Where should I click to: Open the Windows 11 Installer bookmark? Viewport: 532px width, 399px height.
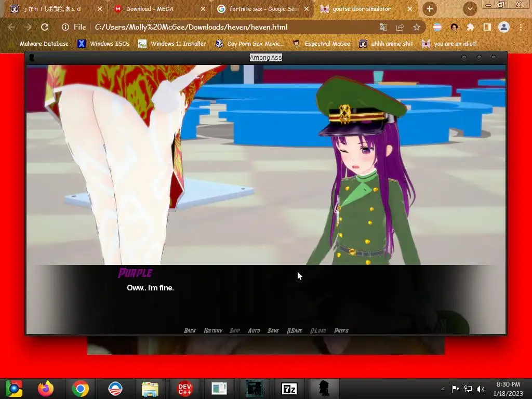pyautogui.click(x=172, y=44)
